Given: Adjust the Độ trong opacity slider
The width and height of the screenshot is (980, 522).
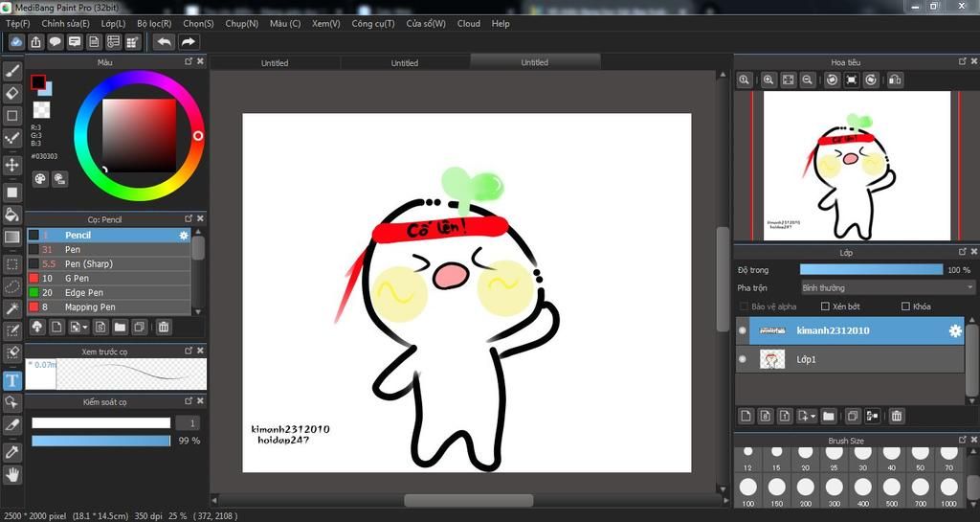Looking at the screenshot, I should [871, 269].
